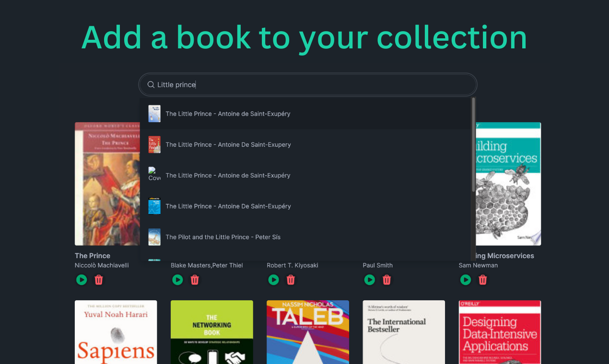Choose 'The Pilot and the Little Prince - Peter Sís'
Viewport: 609px width, 364px height.
click(x=305, y=237)
